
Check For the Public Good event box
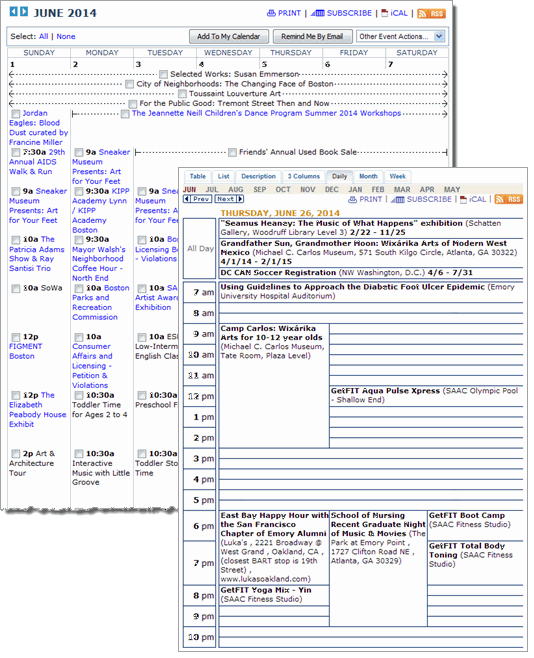coord(133,104)
